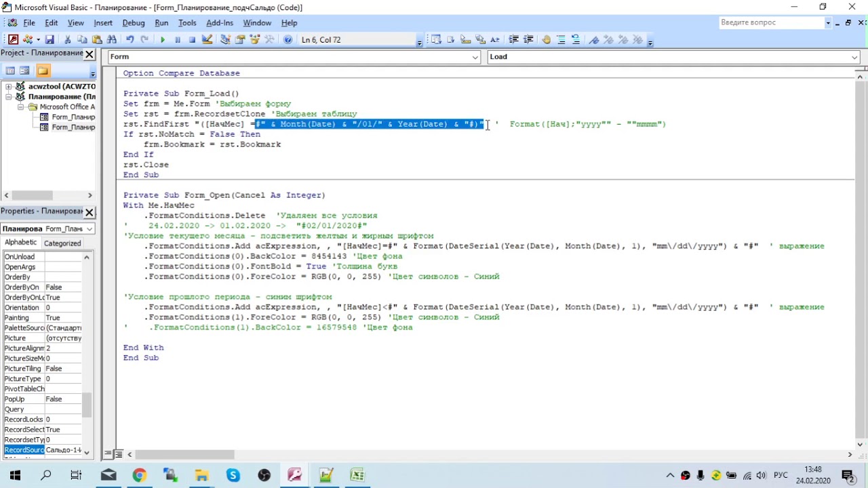Screen dimensions: 868x488
Task: Click the Paste toolbar icon
Action: point(97,40)
